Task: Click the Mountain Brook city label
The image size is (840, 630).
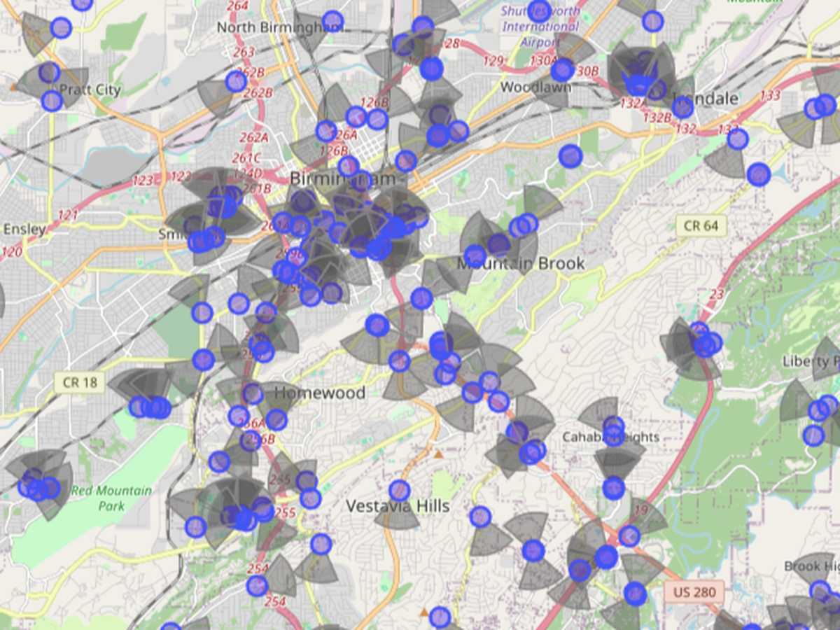Action: [520, 263]
